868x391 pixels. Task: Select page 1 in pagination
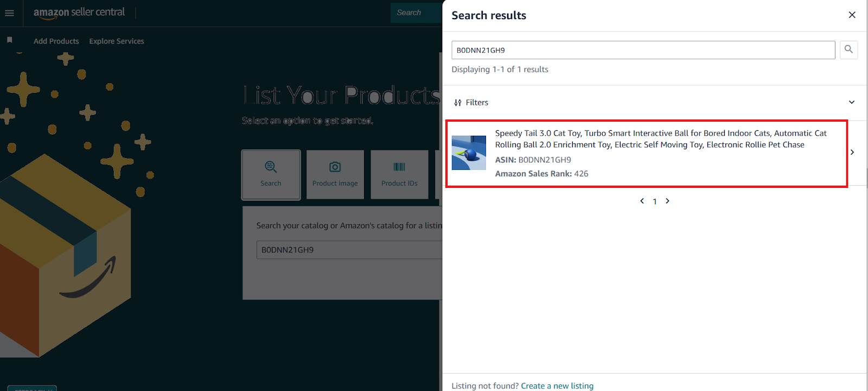tap(655, 201)
